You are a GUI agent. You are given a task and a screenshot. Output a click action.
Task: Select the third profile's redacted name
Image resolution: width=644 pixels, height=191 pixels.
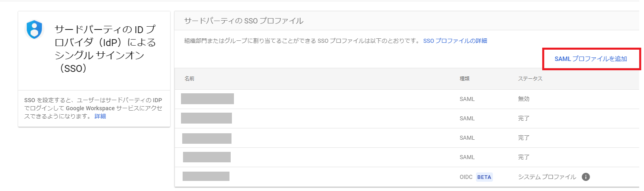[207, 139]
